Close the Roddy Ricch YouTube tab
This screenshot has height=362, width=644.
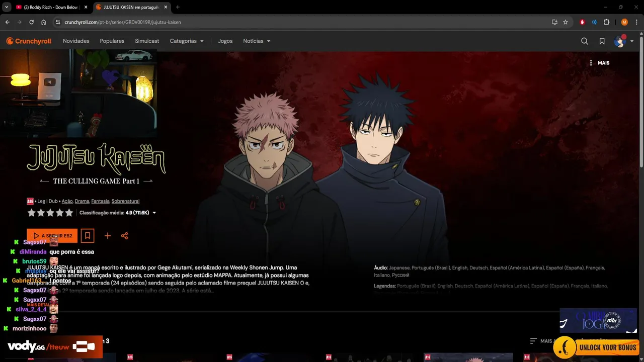point(86,7)
